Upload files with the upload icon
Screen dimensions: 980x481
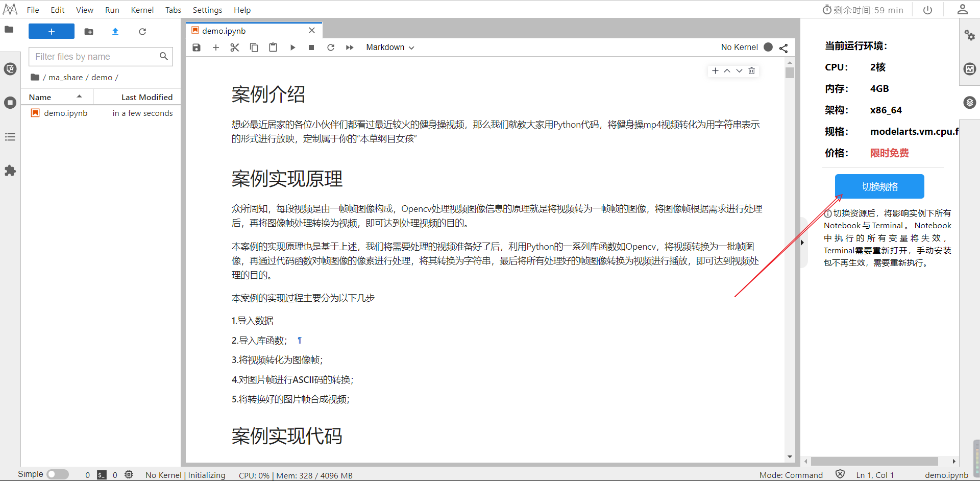[115, 32]
